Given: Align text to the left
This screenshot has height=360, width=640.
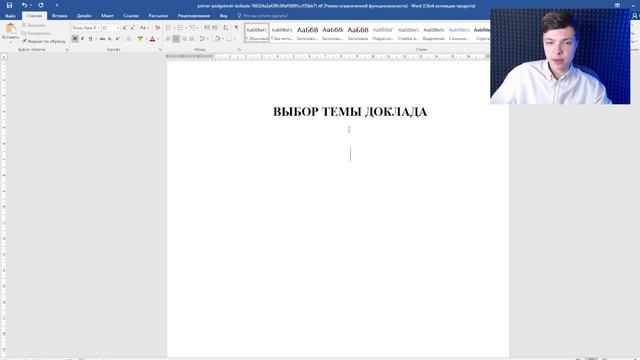Looking at the screenshot, I should [168, 39].
